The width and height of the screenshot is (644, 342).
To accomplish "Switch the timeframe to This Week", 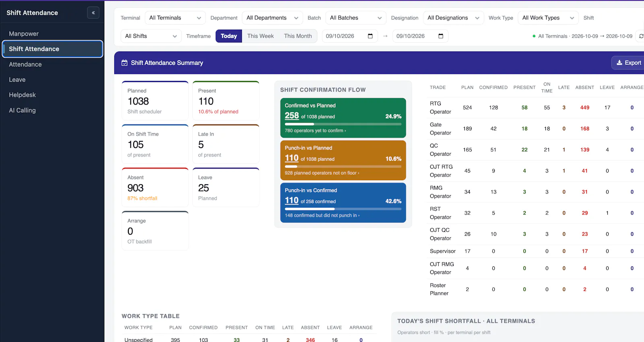I will click(260, 36).
